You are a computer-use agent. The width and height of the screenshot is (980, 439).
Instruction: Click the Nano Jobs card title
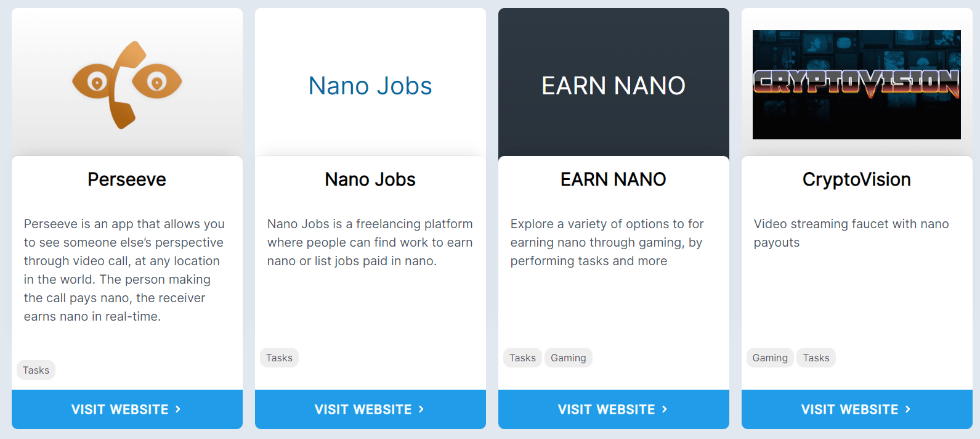370,179
